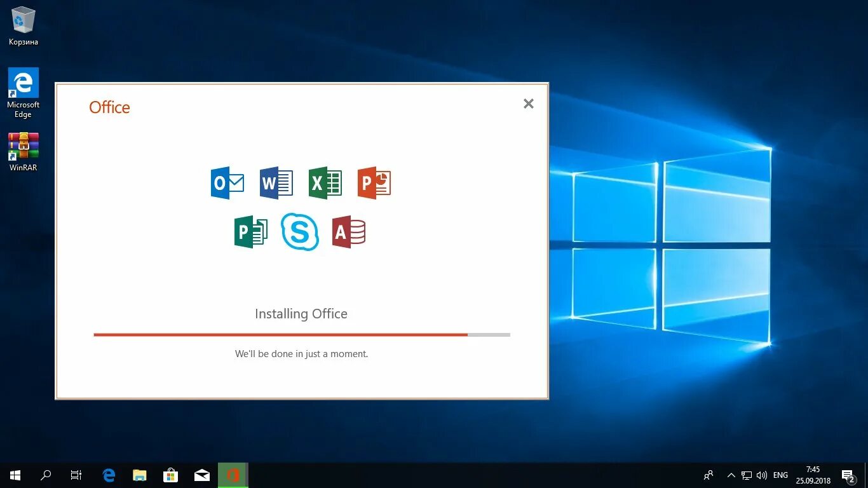Click the Word icon in the Office installer
The image size is (868, 488).
pos(276,183)
